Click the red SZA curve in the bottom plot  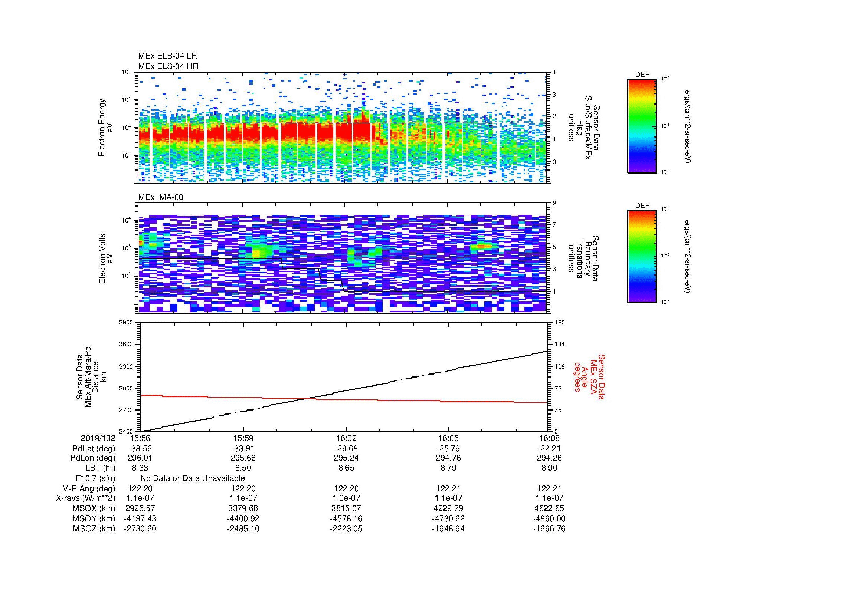344,399
